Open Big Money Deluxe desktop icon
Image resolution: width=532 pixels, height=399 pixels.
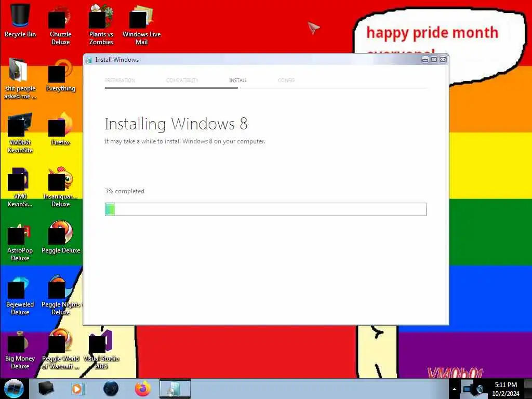[x=20, y=350]
